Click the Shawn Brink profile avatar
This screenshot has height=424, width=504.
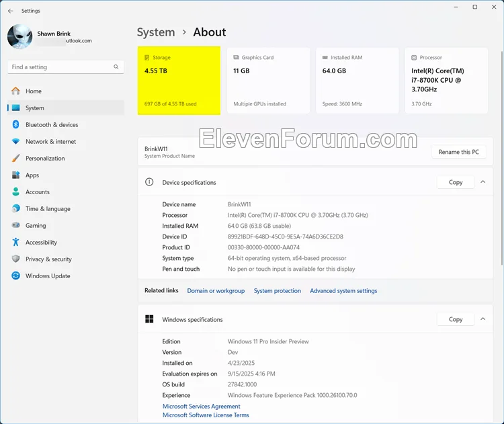point(20,36)
